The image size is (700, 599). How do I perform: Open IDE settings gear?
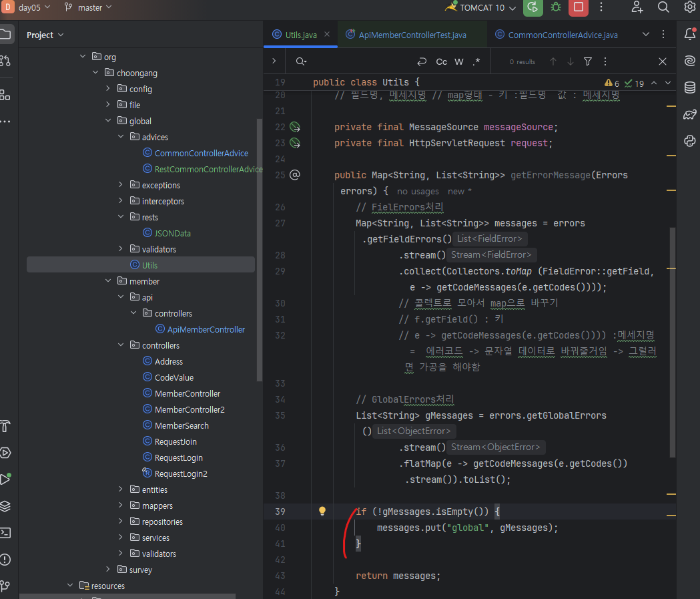tap(690, 7)
